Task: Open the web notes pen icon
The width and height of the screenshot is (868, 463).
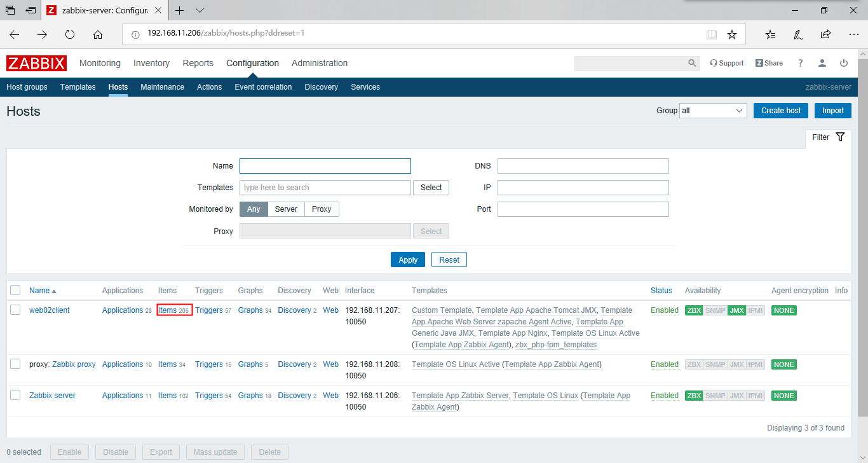Action: coord(798,34)
